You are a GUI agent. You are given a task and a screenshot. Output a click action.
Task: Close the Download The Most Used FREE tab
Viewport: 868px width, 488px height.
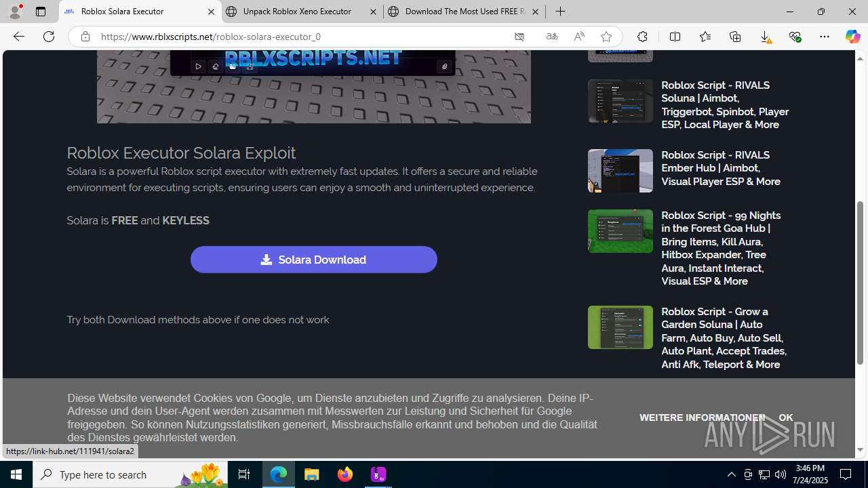[x=535, y=12]
